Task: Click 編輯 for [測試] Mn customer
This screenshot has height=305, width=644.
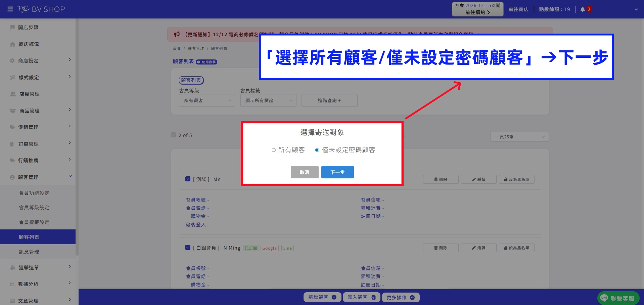Action: coord(478,179)
